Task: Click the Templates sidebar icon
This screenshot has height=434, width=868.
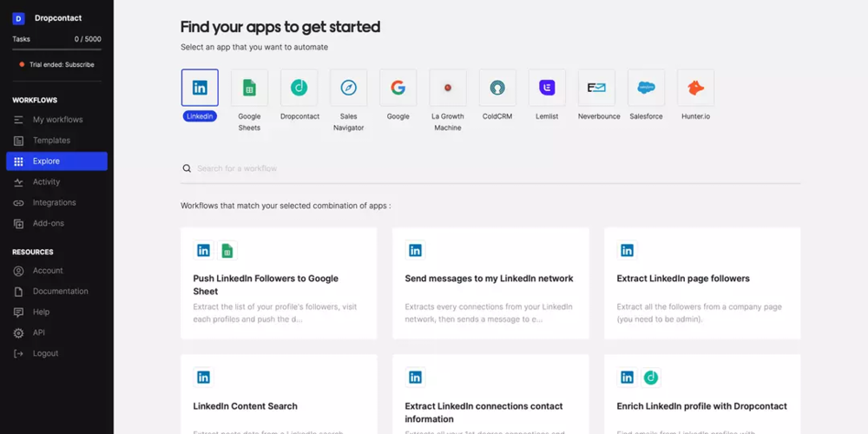Action: point(19,141)
